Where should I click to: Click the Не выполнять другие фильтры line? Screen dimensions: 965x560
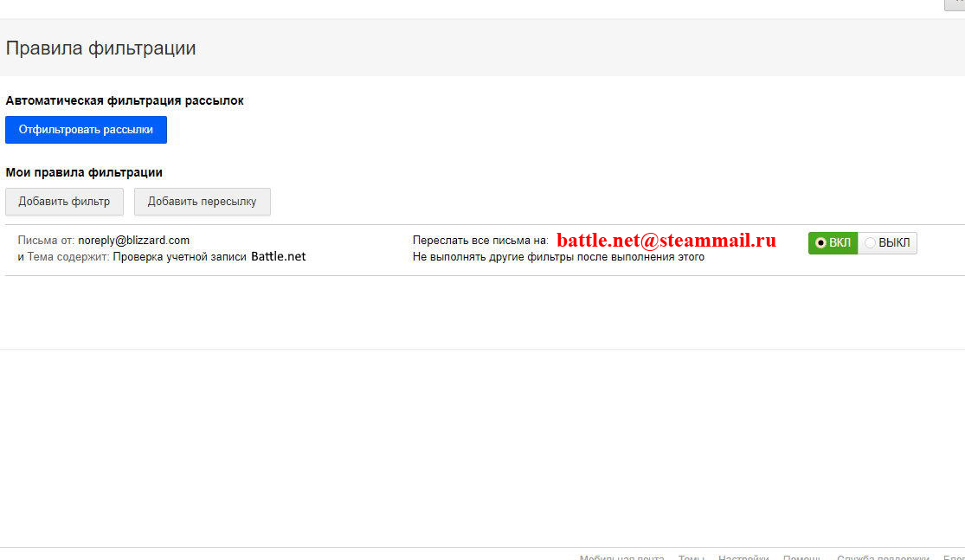[558, 257]
